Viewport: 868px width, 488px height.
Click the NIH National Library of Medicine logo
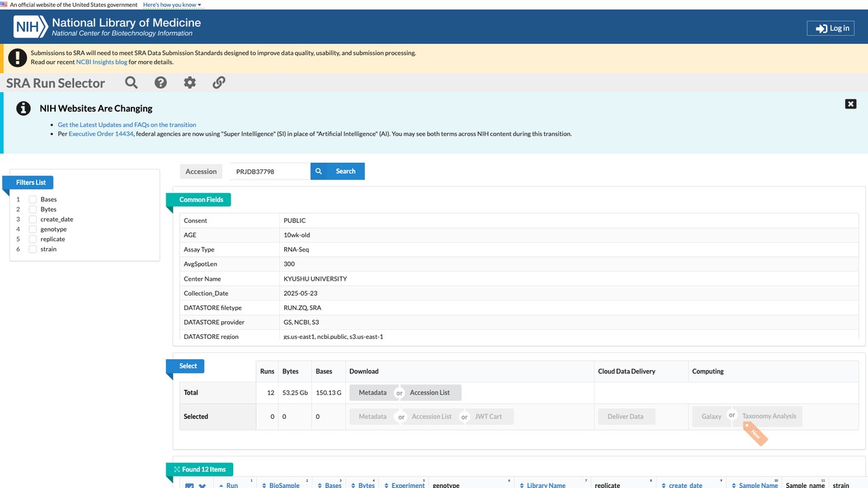[108, 27]
